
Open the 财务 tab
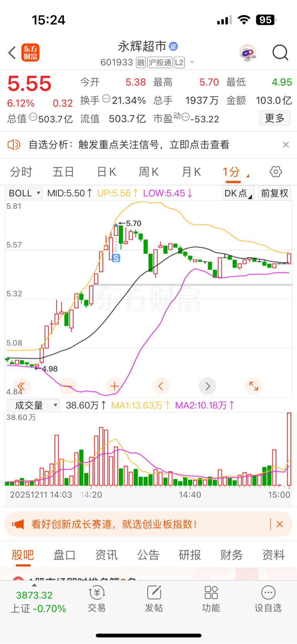232,555
